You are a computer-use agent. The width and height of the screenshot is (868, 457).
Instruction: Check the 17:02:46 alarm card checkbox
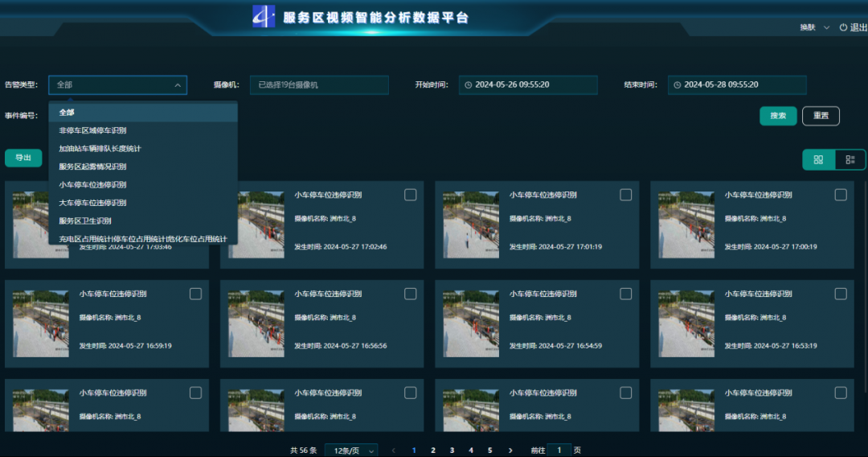tap(410, 195)
